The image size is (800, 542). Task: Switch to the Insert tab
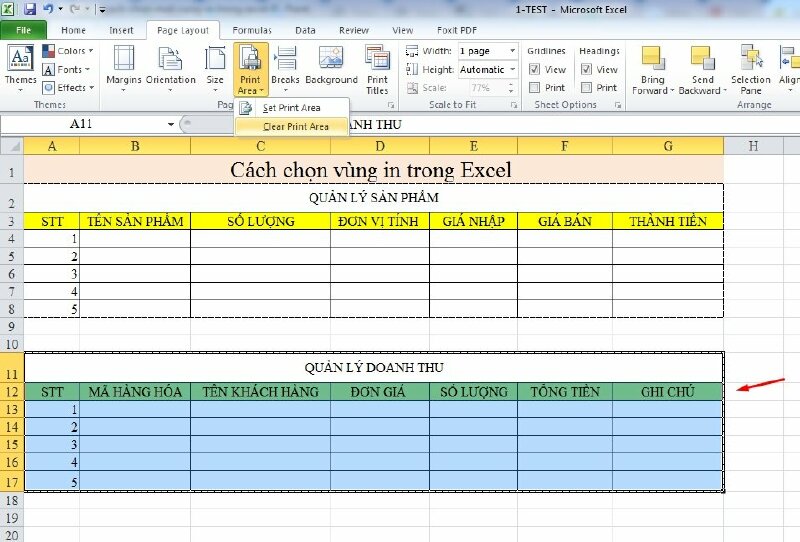tap(121, 30)
